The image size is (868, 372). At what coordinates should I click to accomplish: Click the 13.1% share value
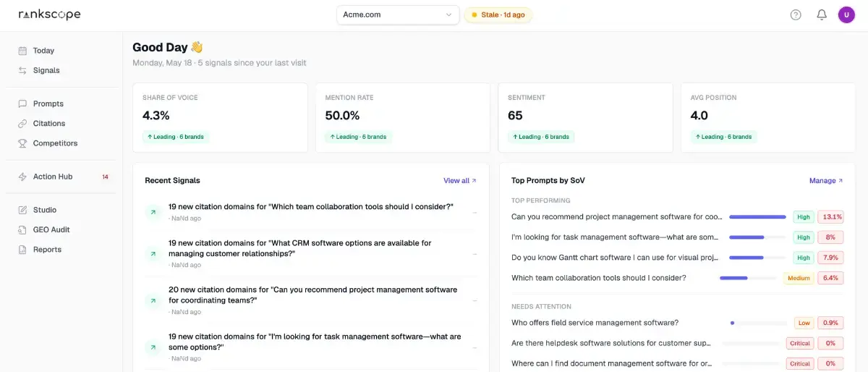point(830,216)
